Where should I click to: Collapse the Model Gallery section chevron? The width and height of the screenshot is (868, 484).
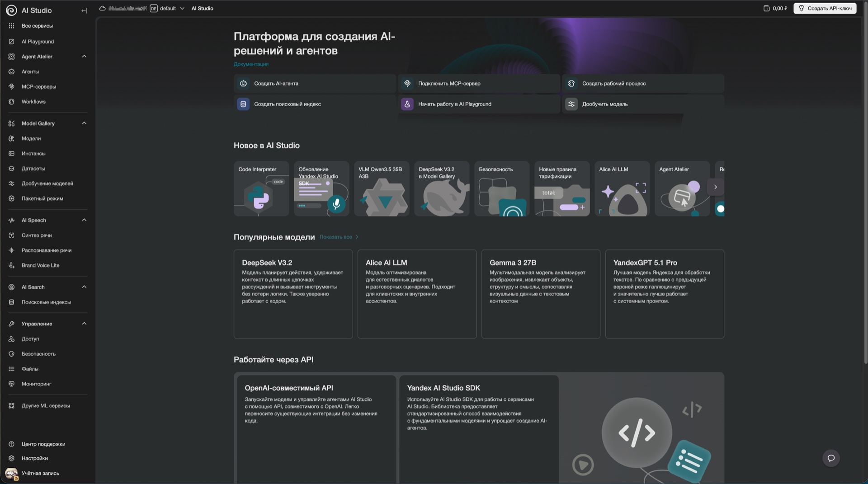click(x=84, y=123)
